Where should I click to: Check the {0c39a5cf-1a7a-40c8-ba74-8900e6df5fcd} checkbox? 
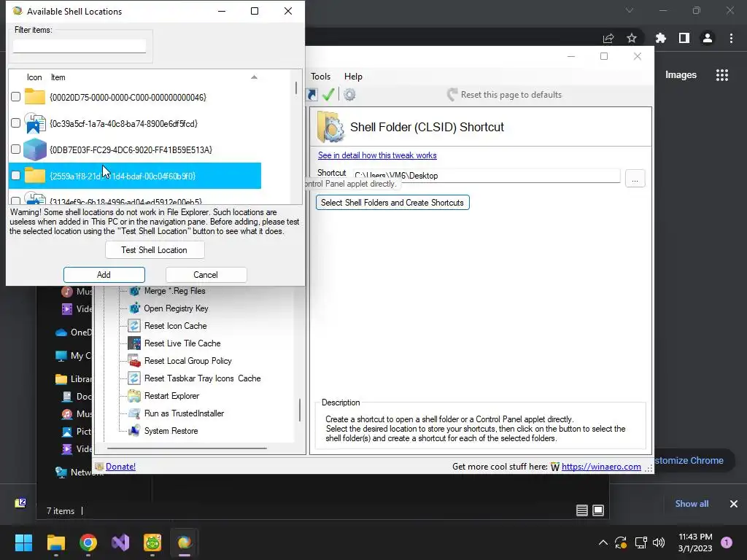[x=16, y=122]
